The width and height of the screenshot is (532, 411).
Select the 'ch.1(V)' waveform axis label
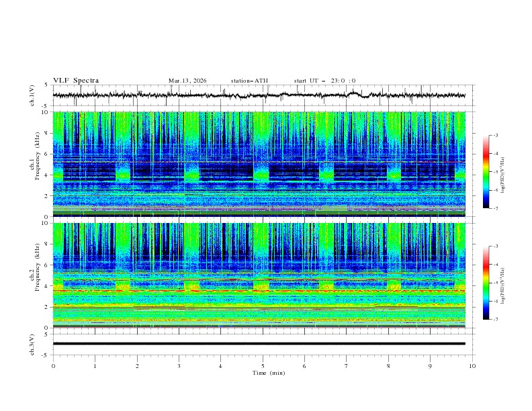click(x=32, y=95)
